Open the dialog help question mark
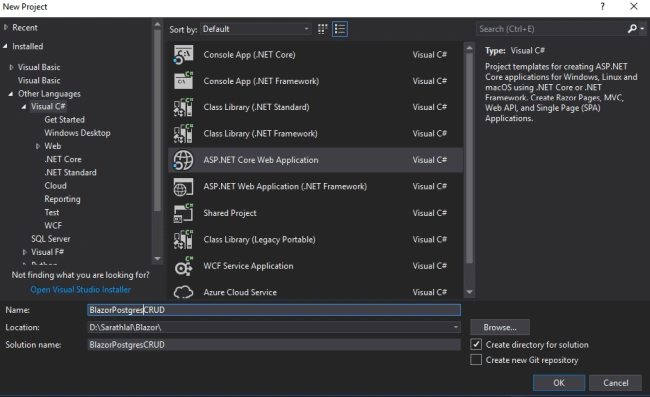Image resolution: width=650 pixels, height=397 pixels. click(x=602, y=6)
